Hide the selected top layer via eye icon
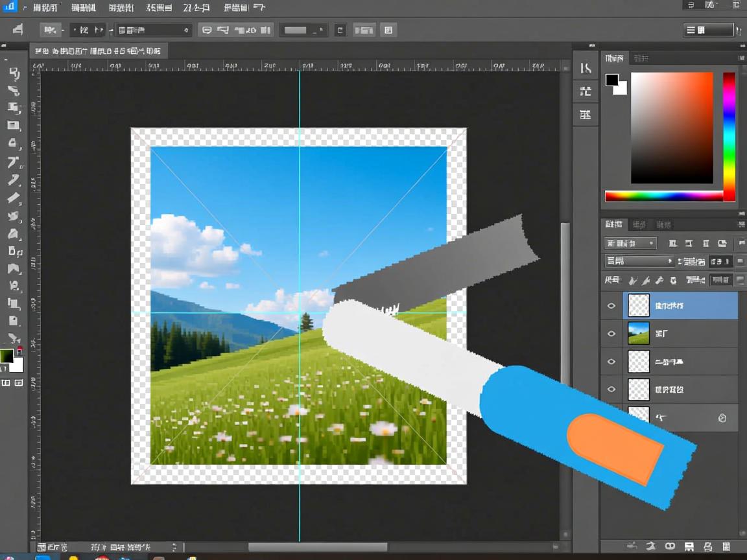This screenshot has width=747, height=560. [611, 305]
